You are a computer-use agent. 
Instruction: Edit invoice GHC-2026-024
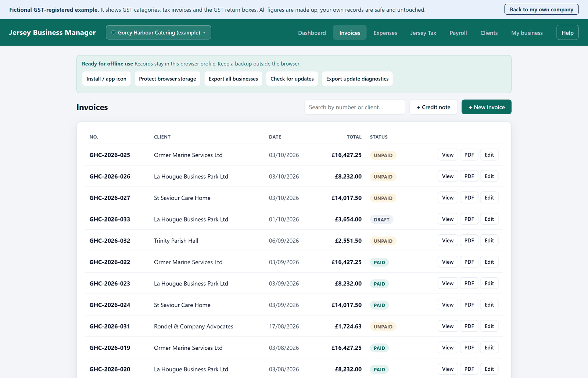tap(489, 305)
